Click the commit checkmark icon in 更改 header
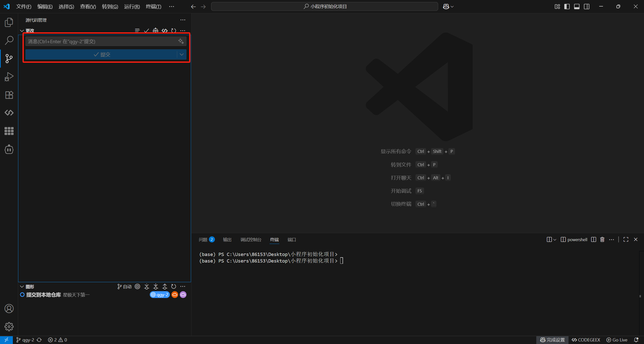This screenshot has width=644, height=344. [x=146, y=30]
